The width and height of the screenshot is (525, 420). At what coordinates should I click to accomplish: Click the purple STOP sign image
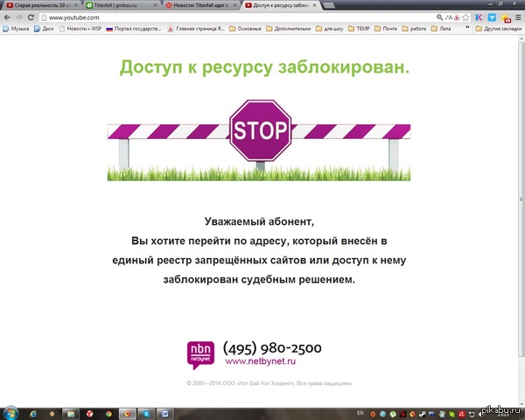(x=260, y=130)
